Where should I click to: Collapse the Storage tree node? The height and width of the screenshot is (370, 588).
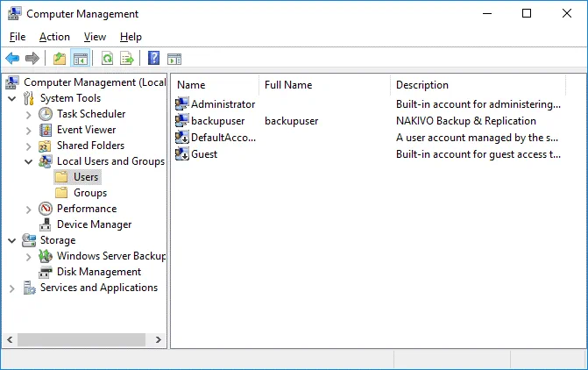click(11, 240)
